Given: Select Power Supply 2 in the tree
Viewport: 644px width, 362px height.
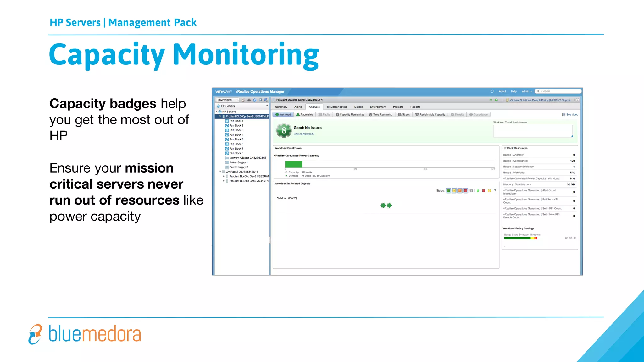Looking at the screenshot, I should pos(238,167).
